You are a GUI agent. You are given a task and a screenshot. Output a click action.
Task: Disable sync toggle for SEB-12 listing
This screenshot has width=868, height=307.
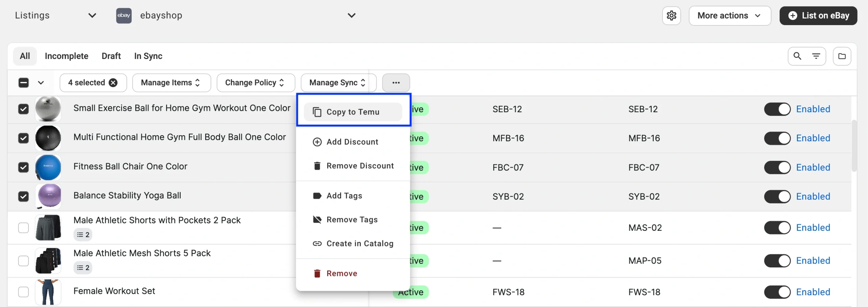(777, 109)
